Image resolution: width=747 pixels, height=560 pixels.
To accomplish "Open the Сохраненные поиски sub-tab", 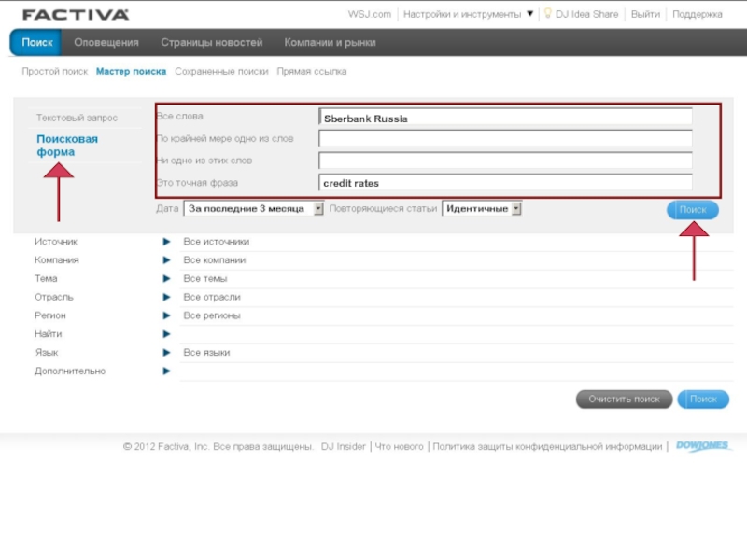I will click(x=221, y=72).
